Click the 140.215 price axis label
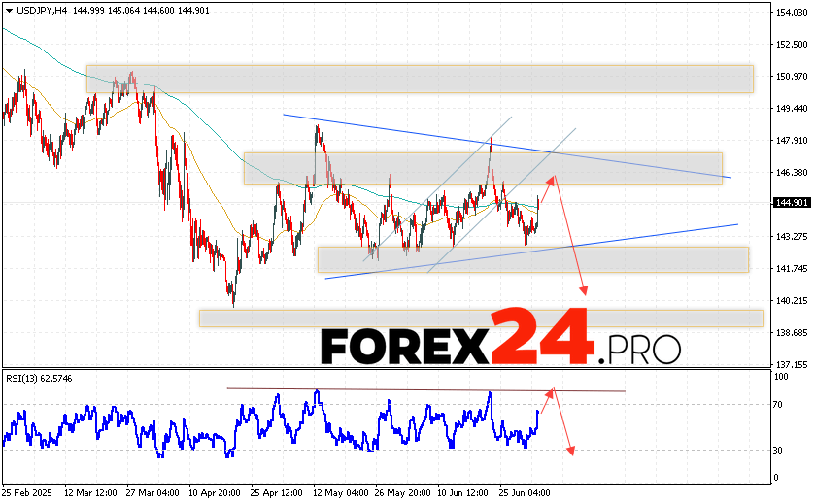 792,301
